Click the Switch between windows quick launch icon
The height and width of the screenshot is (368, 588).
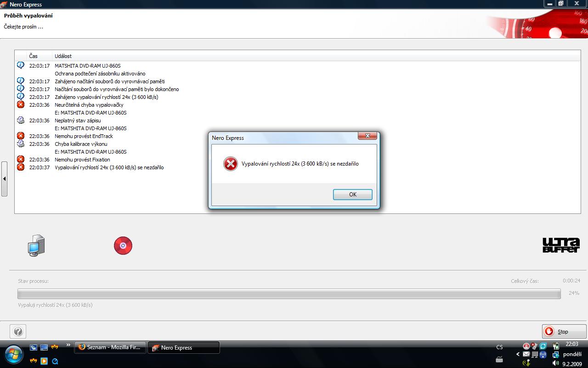coord(34,347)
